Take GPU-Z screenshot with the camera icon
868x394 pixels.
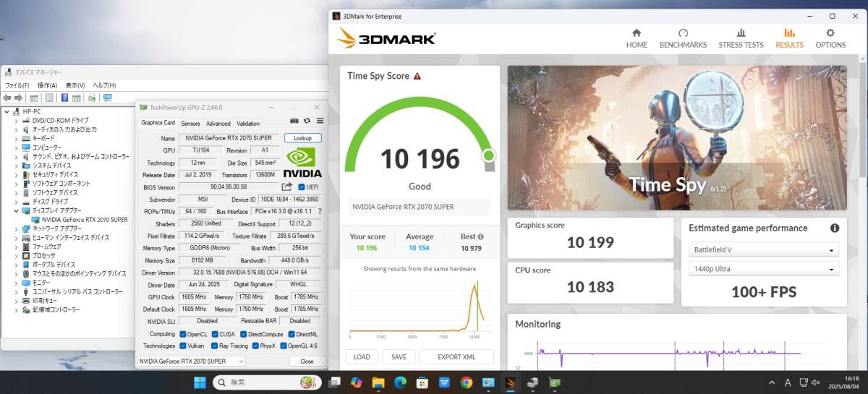tap(294, 121)
